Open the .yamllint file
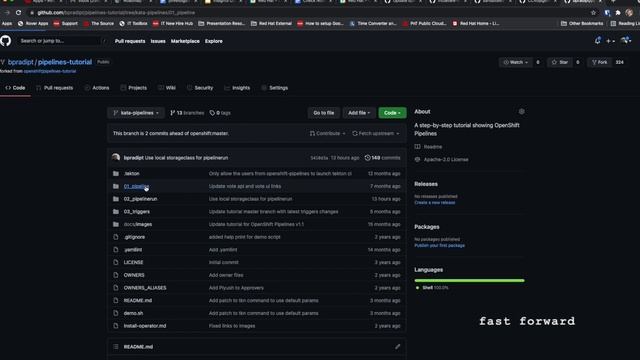The width and height of the screenshot is (640, 360). (133, 249)
